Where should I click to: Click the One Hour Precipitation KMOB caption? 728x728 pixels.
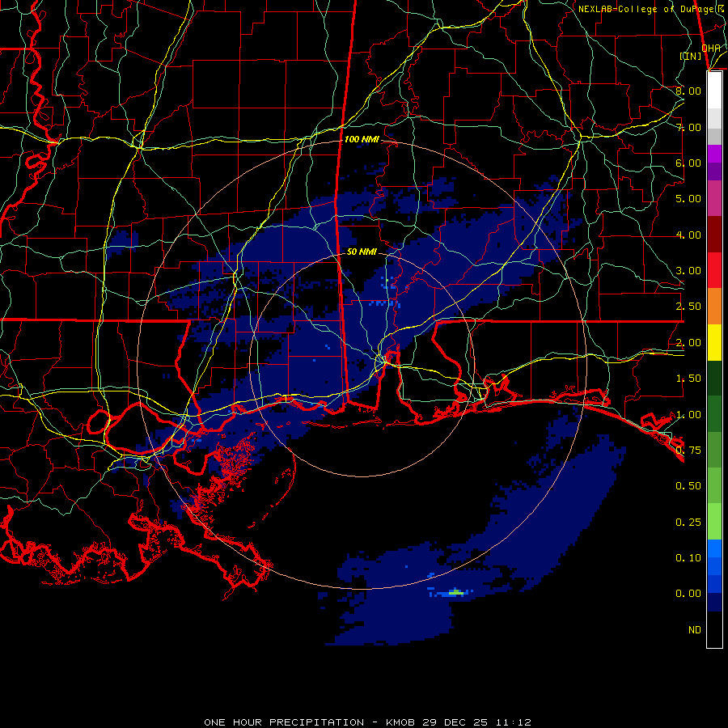click(x=367, y=722)
